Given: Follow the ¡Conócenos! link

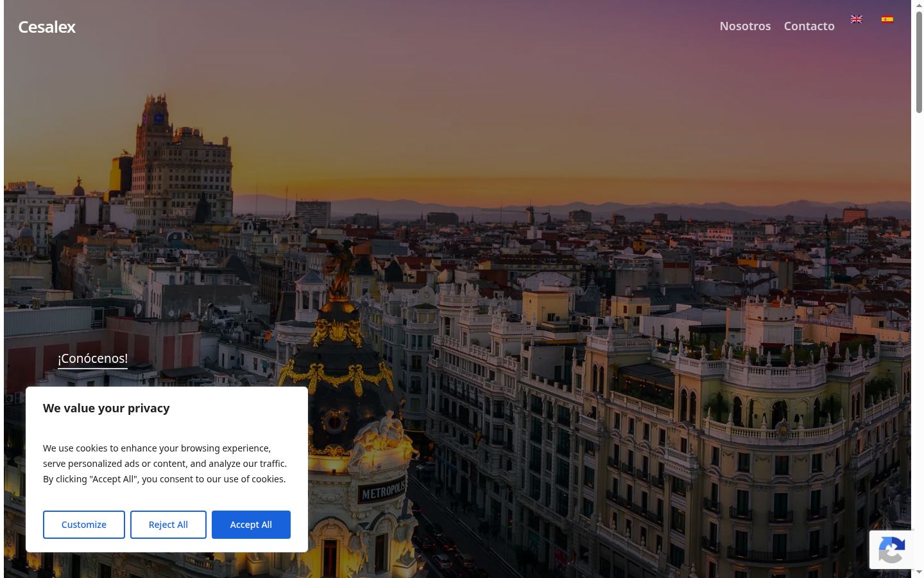Looking at the screenshot, I should [92, 358].
